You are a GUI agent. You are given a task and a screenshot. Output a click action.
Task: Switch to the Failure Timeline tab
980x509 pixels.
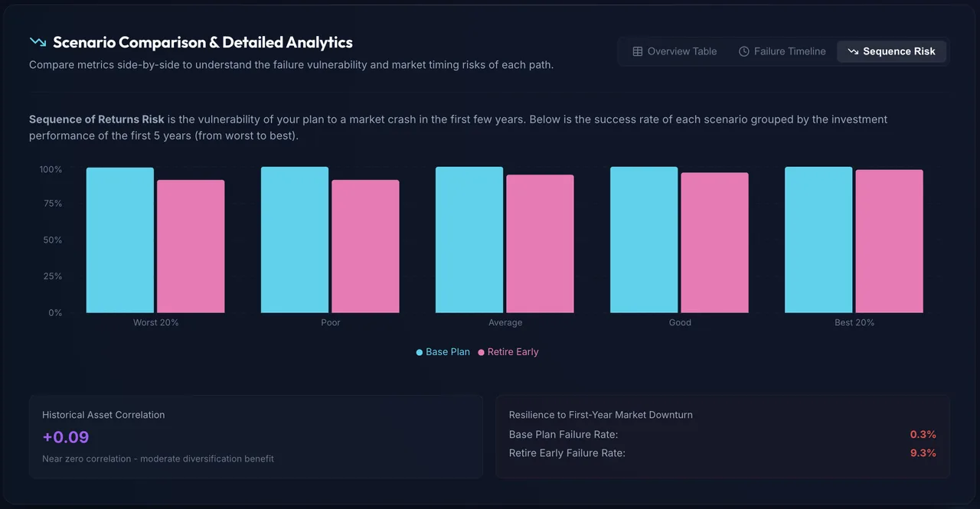[782, 51]
